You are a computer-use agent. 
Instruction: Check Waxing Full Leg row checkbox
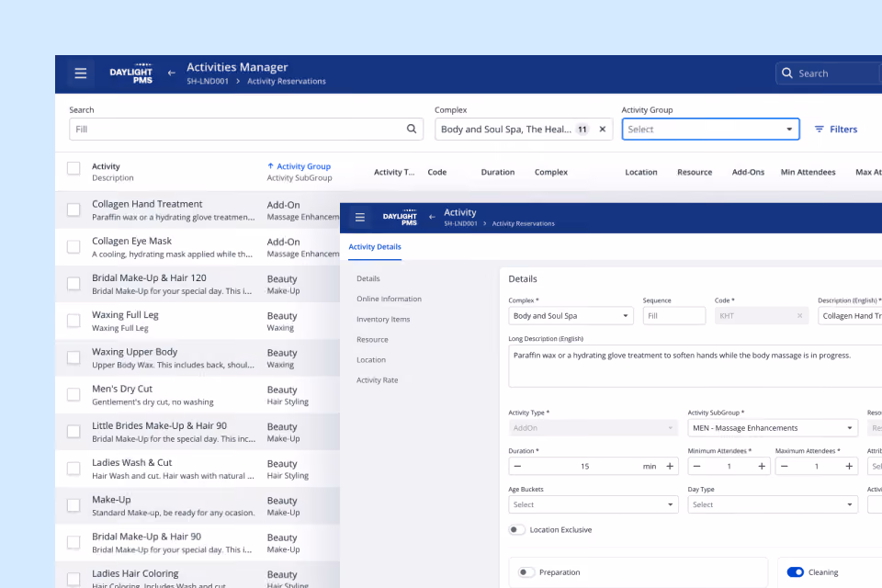click(x=73, y=321)
